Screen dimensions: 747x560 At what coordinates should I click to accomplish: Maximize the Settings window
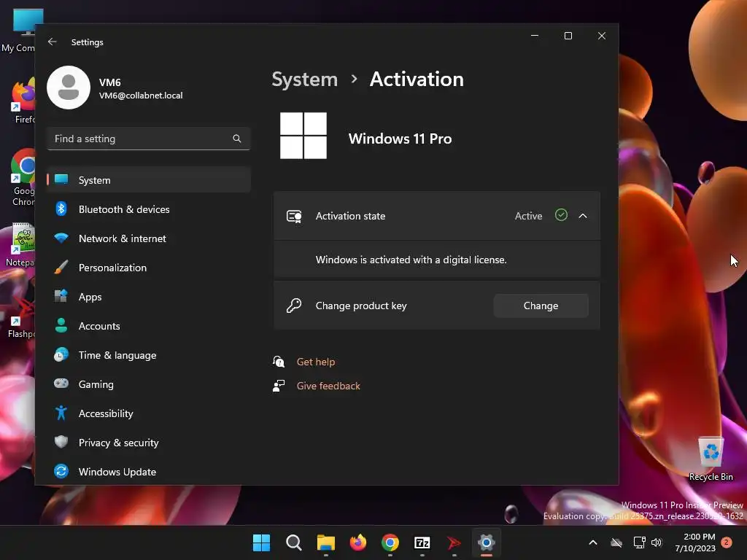pyautogui.click(x=568, y=36)
